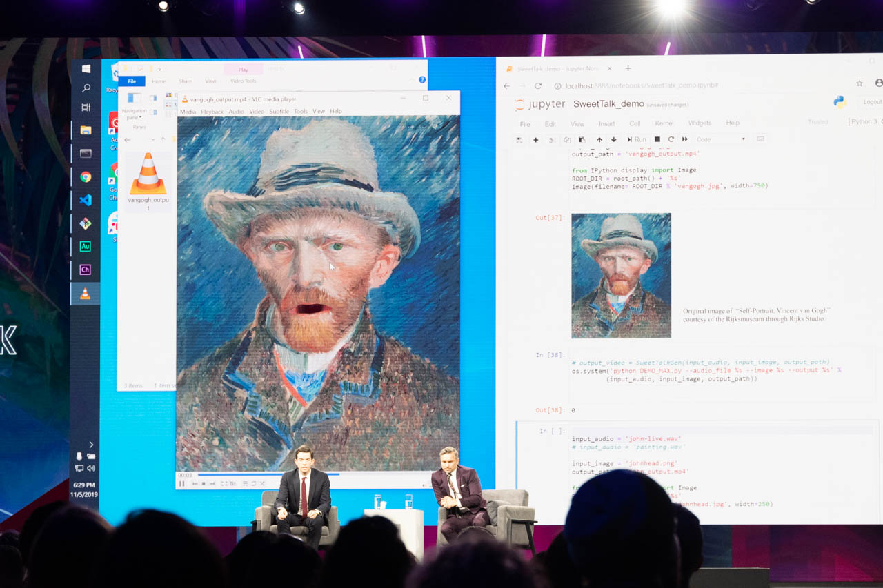Screen dimensions: 883x588
Task: Open Adobe Character Animator from the taskbar
Action: (x=86, y=270)
